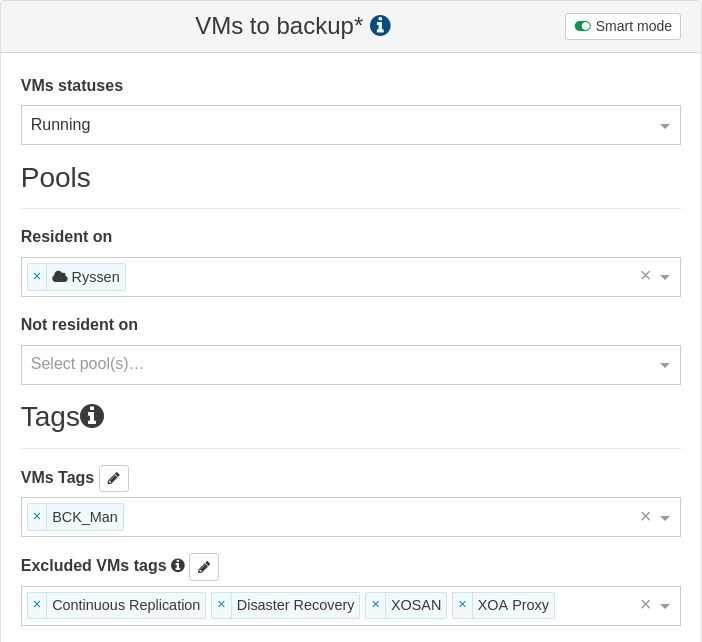Remove the Ryssen pool from Resident on
Screen dimensions: 702x642
click(37, 277)
